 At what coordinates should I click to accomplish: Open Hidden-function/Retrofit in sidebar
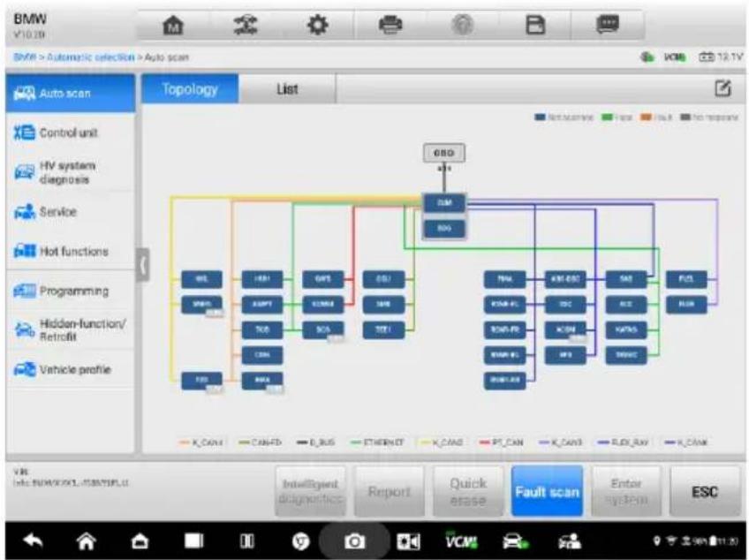point(71,330)
